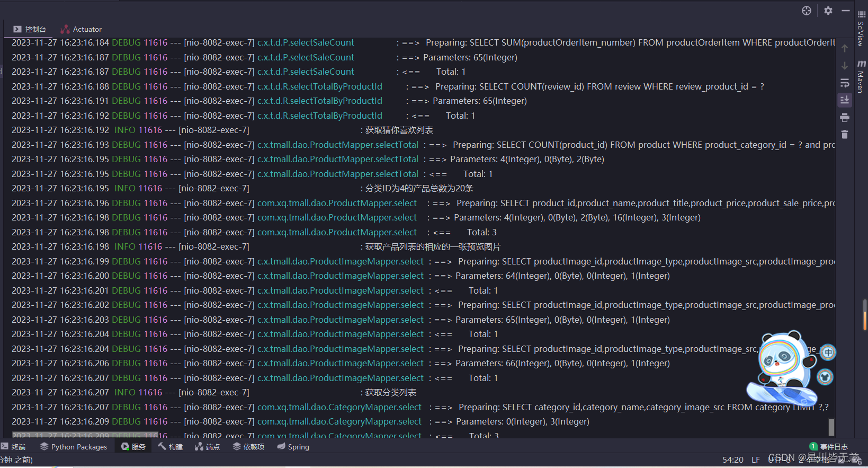
Task: Click the 构建 hammer icon
Action: click(x=162, y=446)
